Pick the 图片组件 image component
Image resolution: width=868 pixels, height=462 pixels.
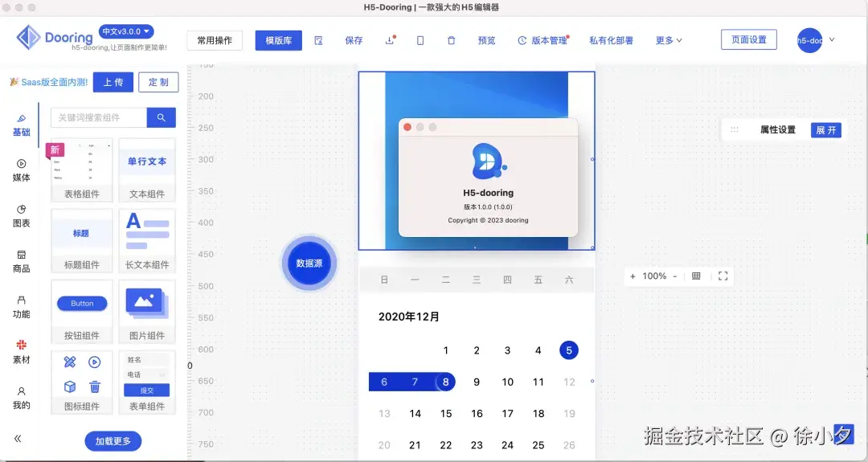click(147, 312)
